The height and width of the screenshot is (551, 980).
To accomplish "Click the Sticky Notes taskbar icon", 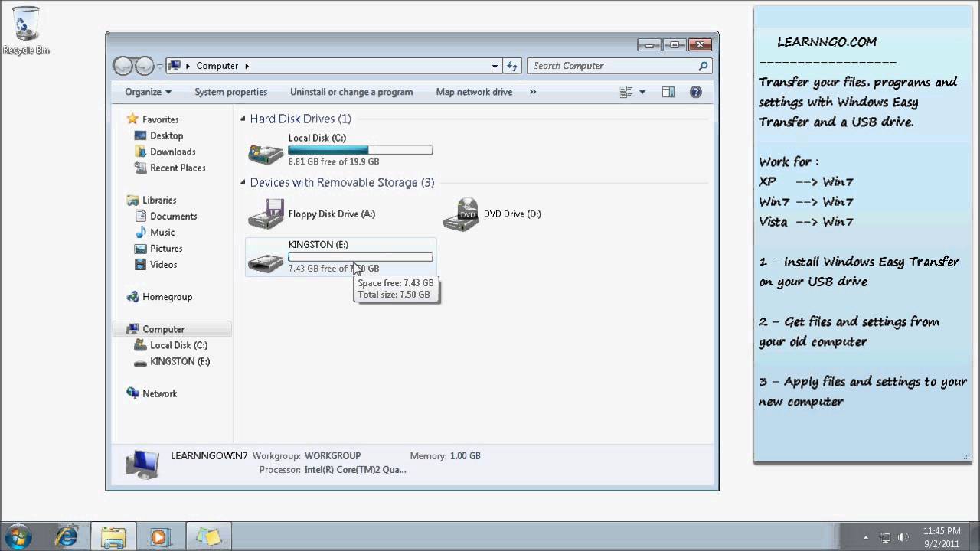I will (x=207, y=536).
